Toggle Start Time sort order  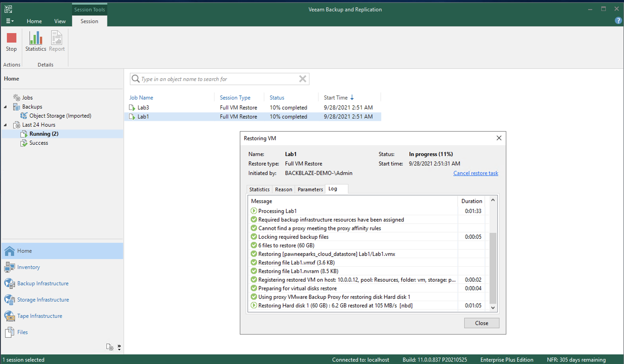tap(339, 97)
